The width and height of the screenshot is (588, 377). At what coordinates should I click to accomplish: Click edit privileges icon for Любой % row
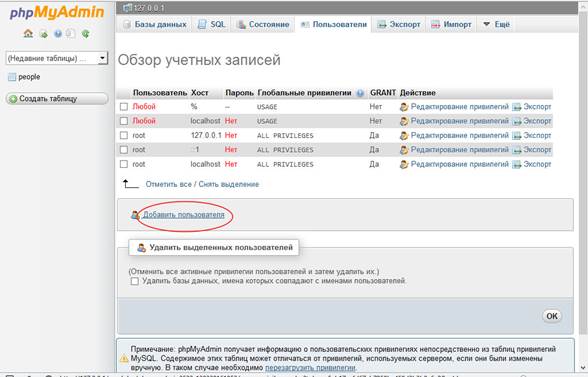pos(404,107)
